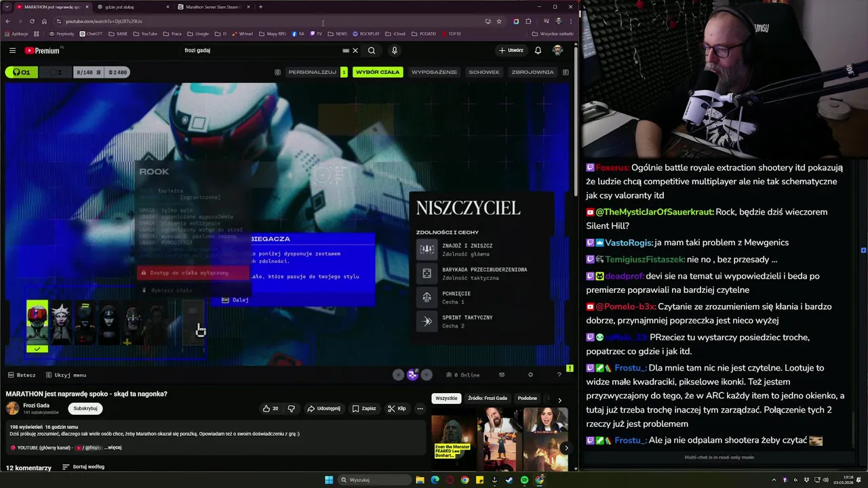
Task: Open the Mapy RPG bookmarks folder
Action: [x=273, y=34]
